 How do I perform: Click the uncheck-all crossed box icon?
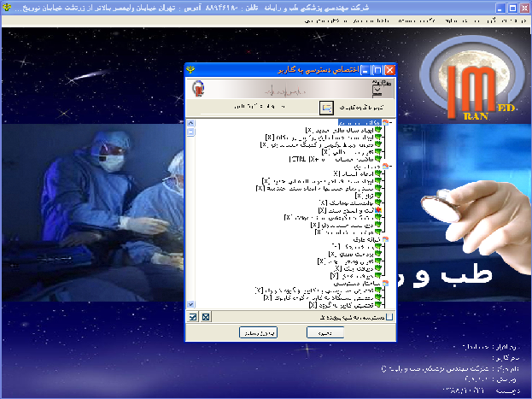[206, 317]
